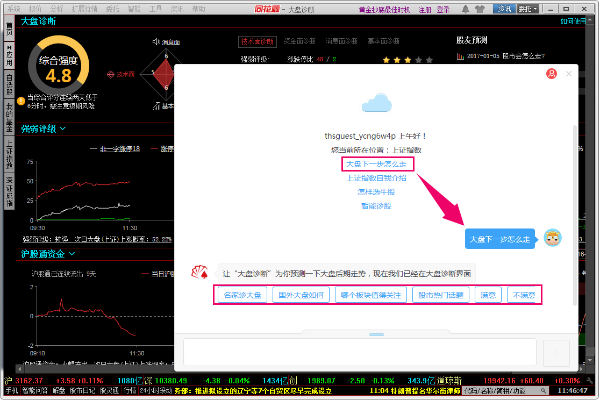Click the third gold rating star
Image resolution: width=600 pixels, height=400 pixels.
408,60
